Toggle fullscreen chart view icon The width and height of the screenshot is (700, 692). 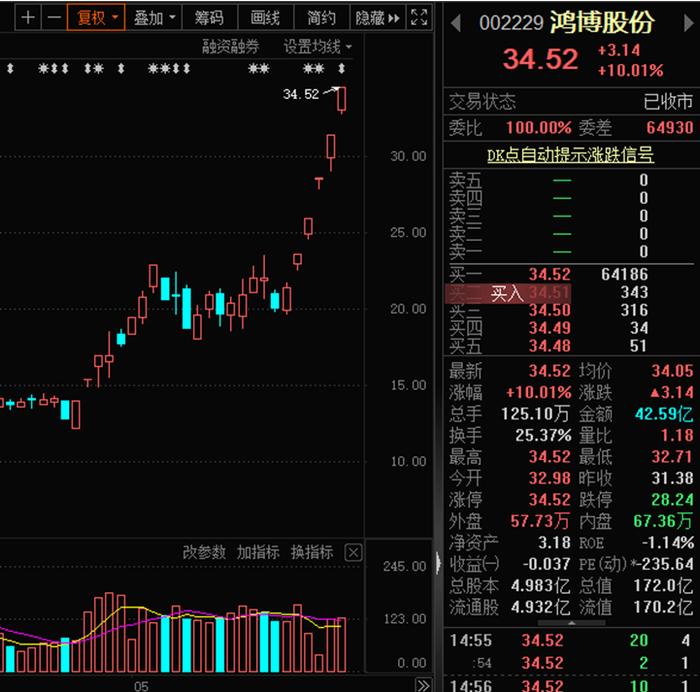coord(419,18)
